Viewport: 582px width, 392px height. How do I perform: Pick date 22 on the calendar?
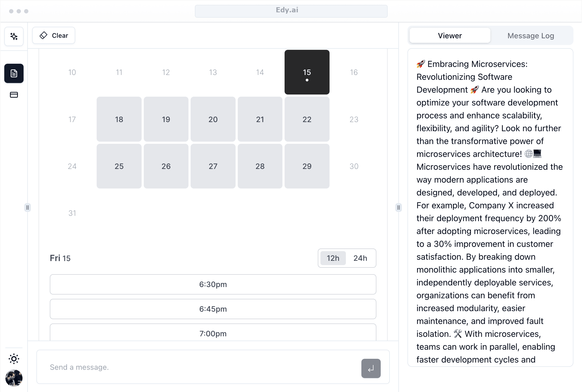307,119
